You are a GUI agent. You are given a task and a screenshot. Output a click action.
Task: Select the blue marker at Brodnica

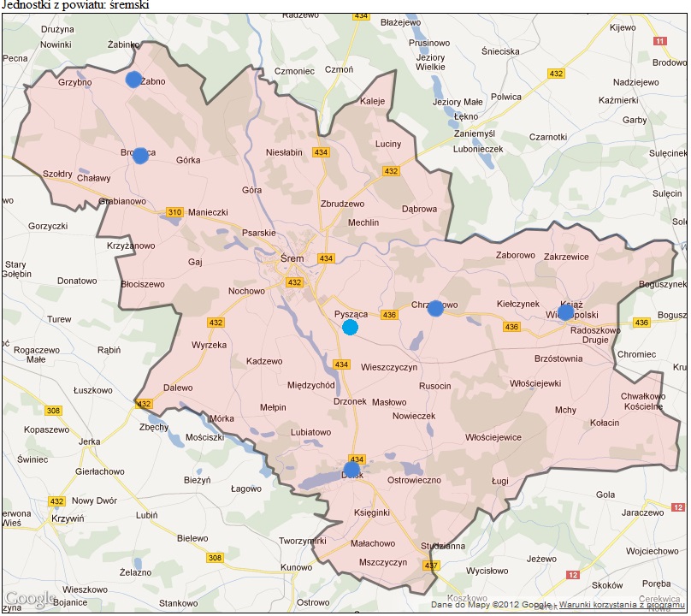coord(140,156)
